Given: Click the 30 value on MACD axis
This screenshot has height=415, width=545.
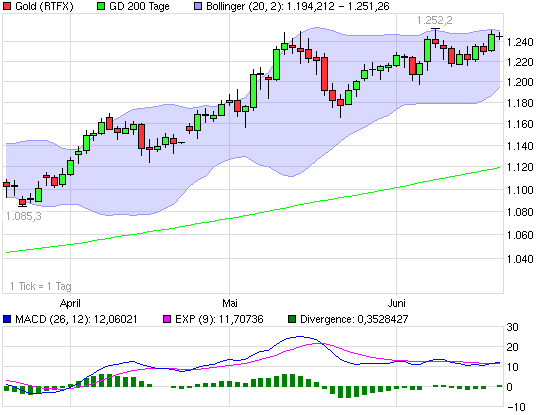Looking at the screenshot, I should click(512, 327).
